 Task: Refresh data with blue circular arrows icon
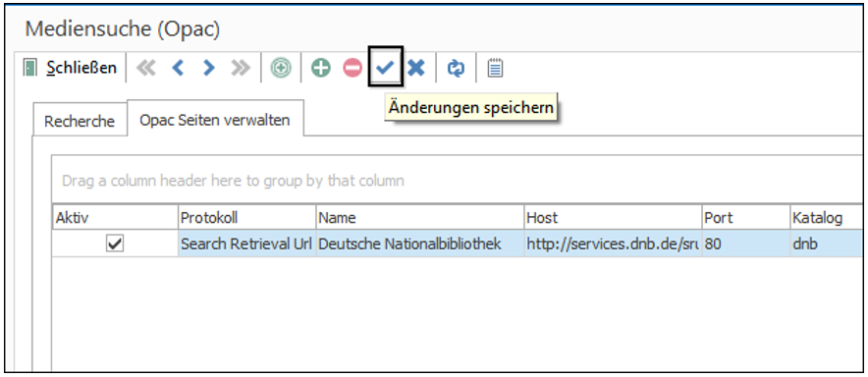coord(456,69)
